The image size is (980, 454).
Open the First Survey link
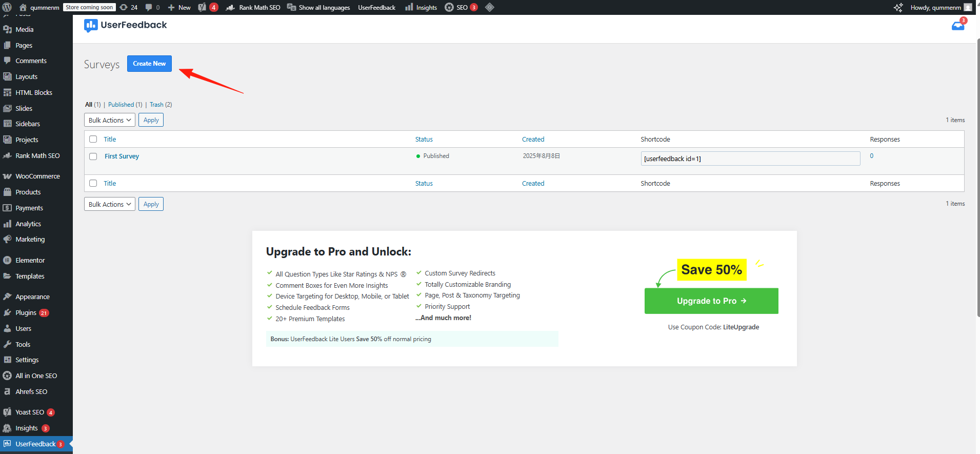(x=122, y=156)
